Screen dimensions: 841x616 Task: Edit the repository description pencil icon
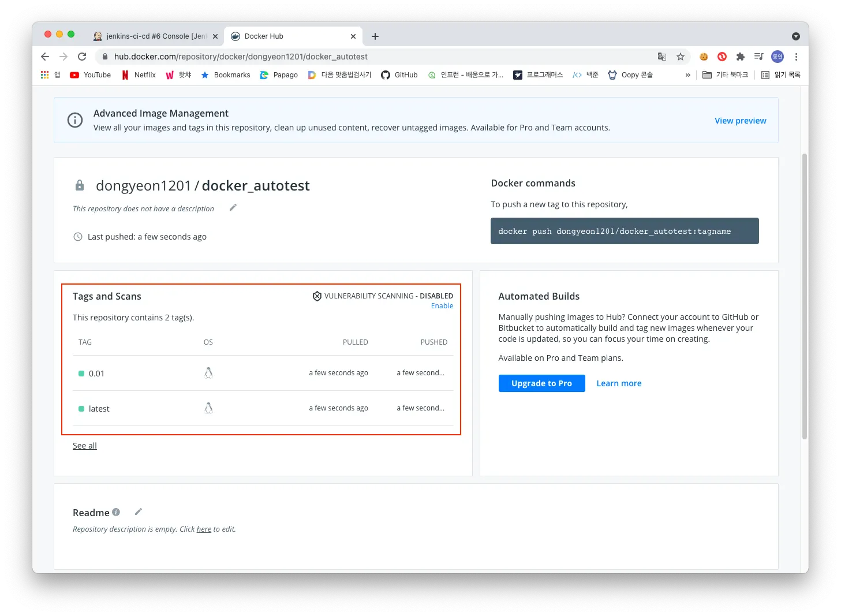point(233,208)
